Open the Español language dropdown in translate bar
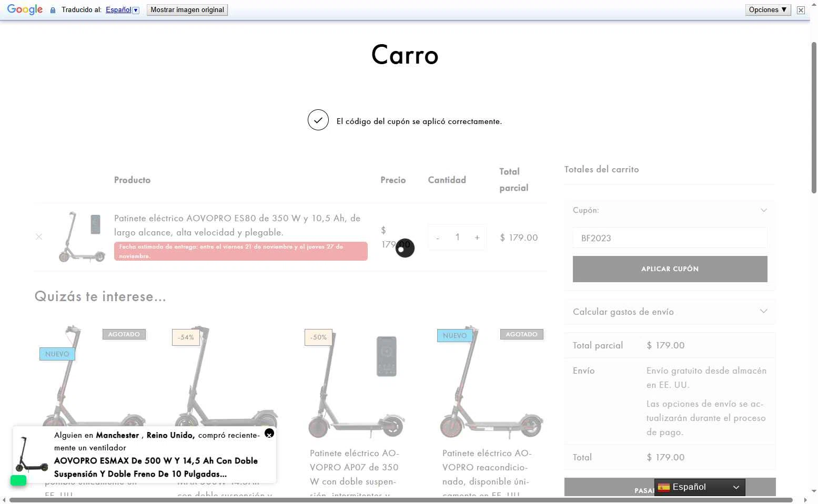 (x=122, y=10)
